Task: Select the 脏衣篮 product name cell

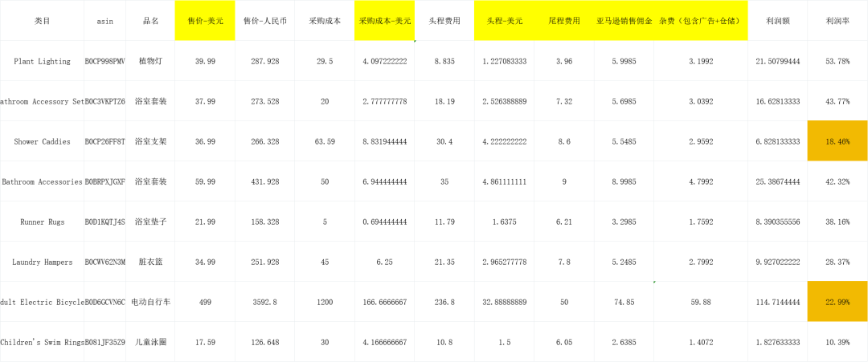Action: tap(150, 262)
